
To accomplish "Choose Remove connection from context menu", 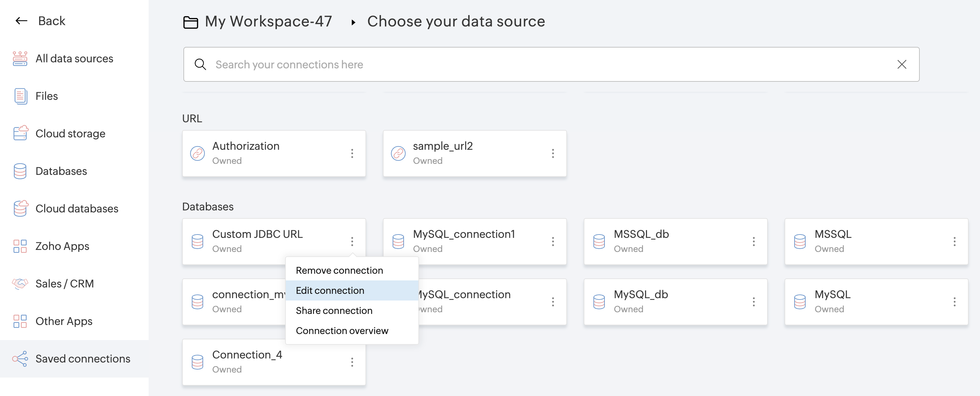I will tap(339, 270).
